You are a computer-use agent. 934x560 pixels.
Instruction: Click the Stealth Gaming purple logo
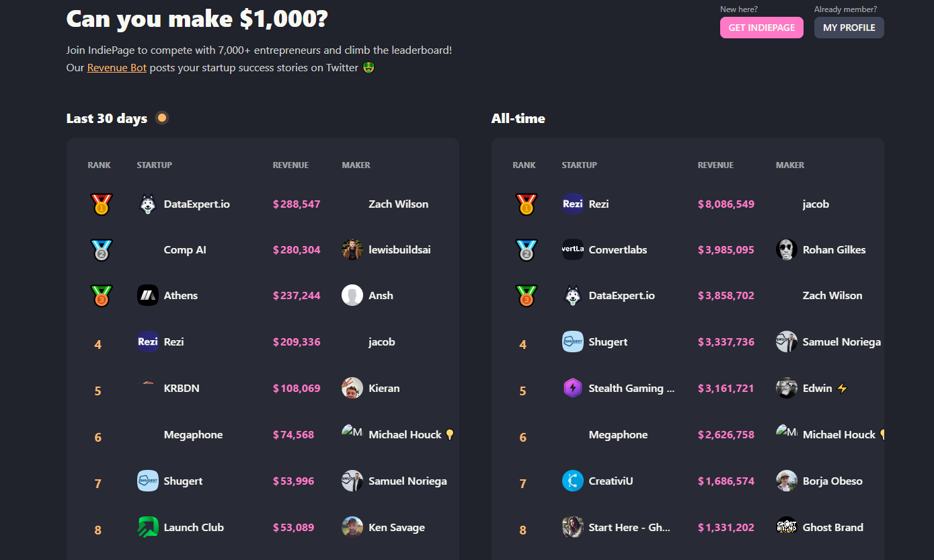tap(572, 387)
